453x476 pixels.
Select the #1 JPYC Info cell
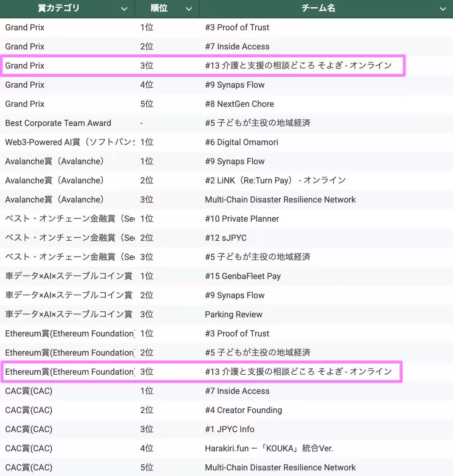click(x=230, y=429)
